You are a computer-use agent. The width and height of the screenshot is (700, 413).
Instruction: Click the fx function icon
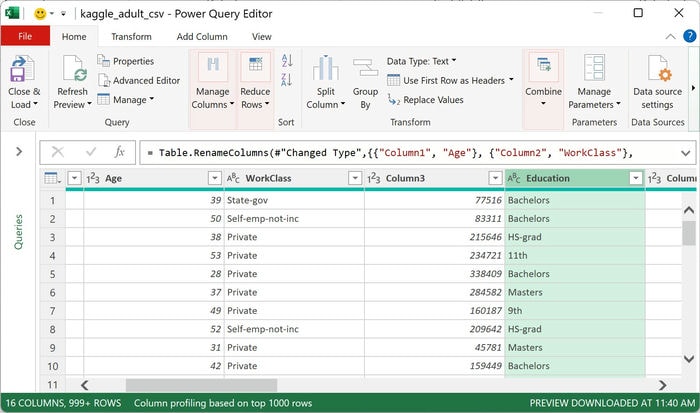click(x=120, y=152)
